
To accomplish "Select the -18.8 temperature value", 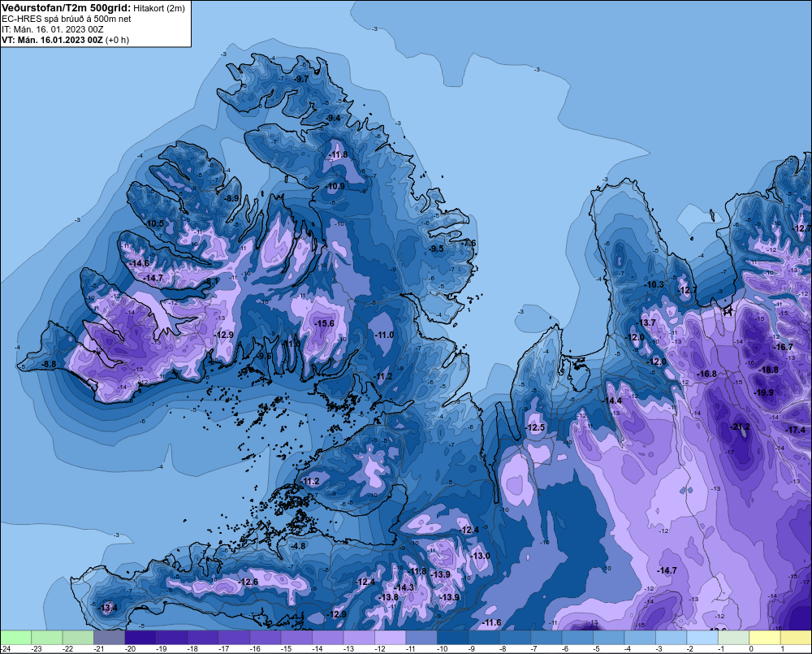I will pos(768,370).
